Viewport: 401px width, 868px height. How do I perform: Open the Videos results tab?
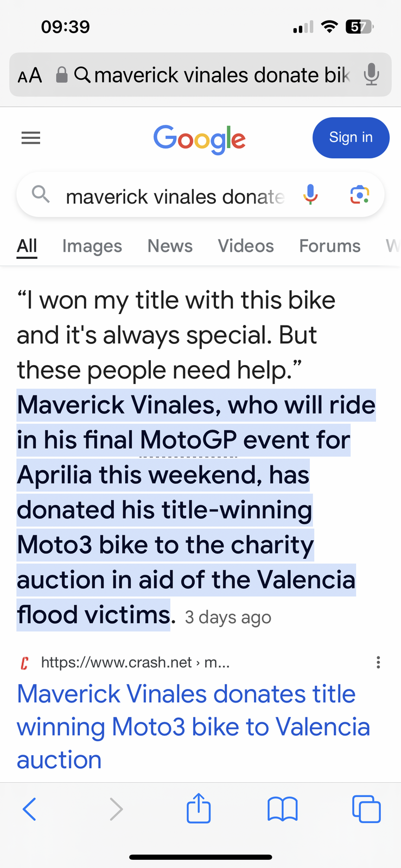coord(246,246)
